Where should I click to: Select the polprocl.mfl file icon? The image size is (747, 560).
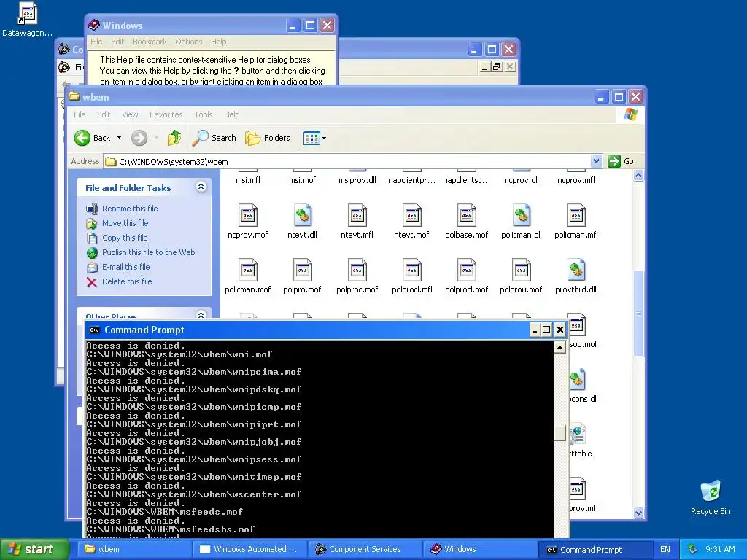point(411,270)
